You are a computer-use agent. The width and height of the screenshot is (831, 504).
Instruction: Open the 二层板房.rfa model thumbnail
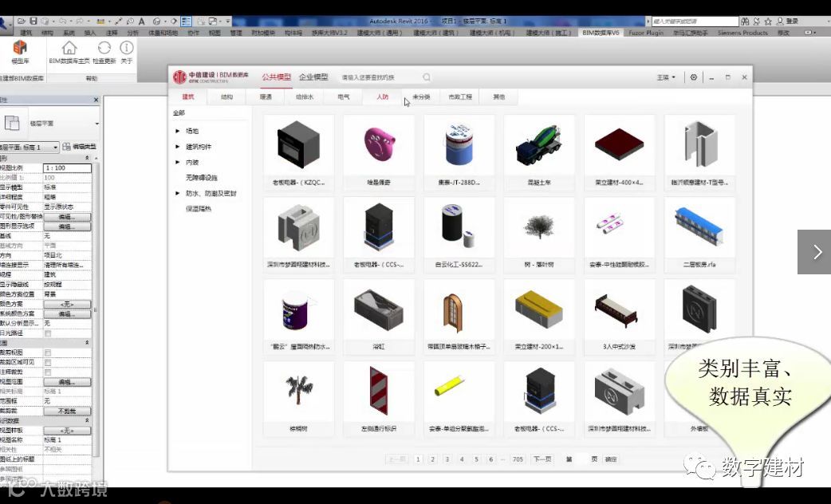[699, 227]
